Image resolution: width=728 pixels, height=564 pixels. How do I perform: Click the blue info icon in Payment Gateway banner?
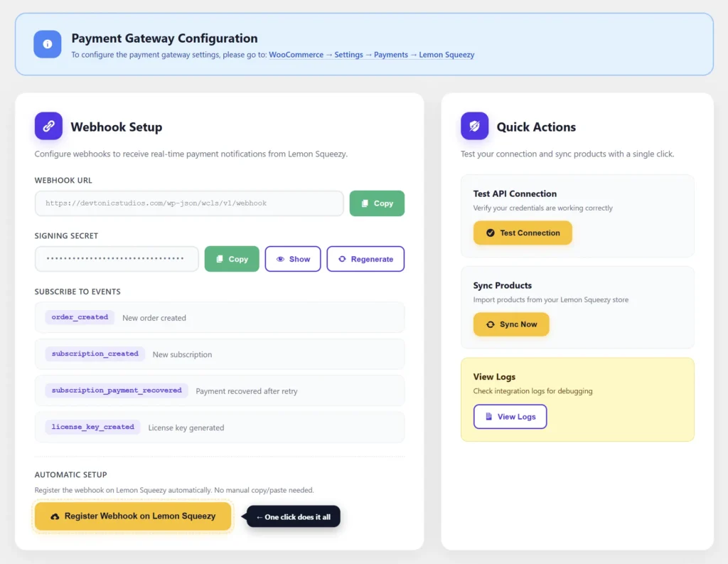click(48, 44)
